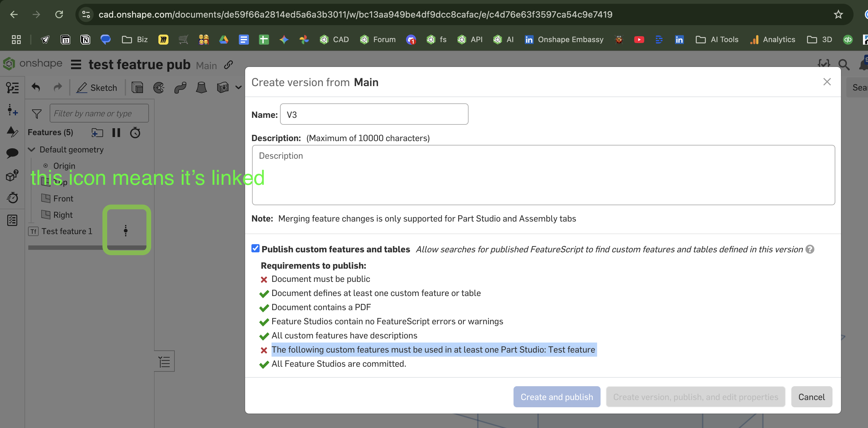
Task: Click the Undo arrow in toolbar
Action: (36, 88)
